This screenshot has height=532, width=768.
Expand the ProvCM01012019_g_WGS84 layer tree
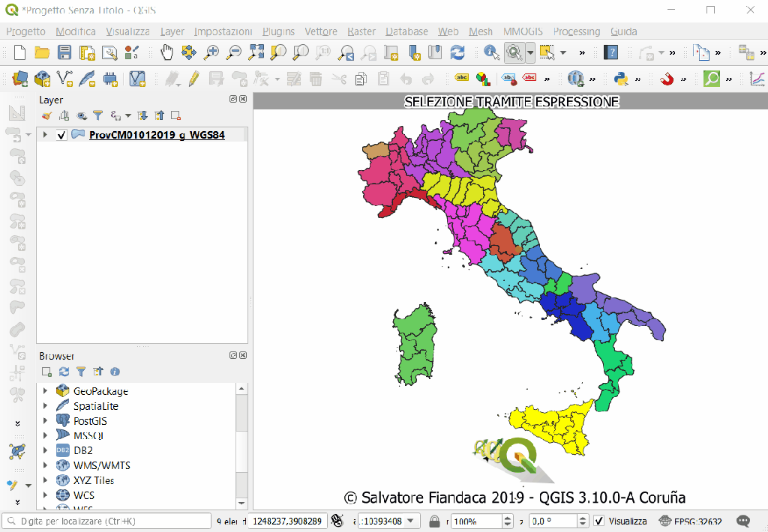pyautogui.click(x=45, y=135)
